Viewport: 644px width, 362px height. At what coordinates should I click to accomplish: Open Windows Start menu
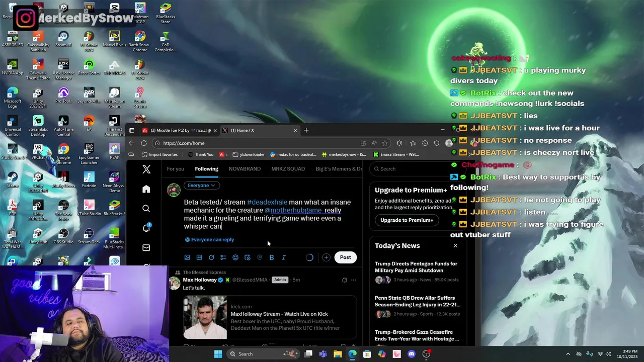[218, 354]
